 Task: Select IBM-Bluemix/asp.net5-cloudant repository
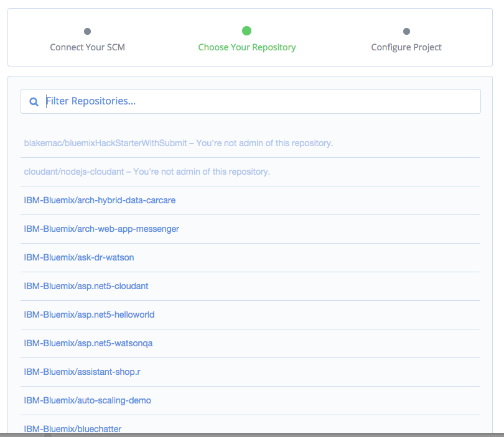click(x=86, y=286)
